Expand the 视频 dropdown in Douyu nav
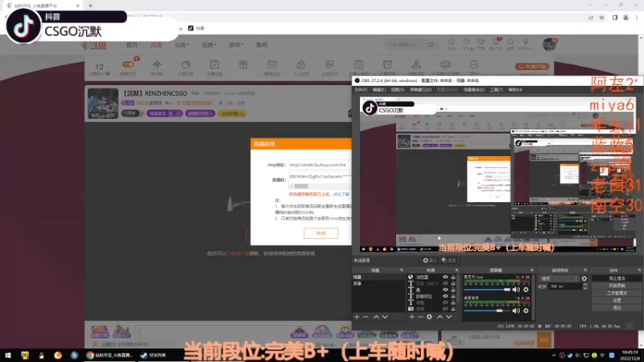 [x=208, y=45]
